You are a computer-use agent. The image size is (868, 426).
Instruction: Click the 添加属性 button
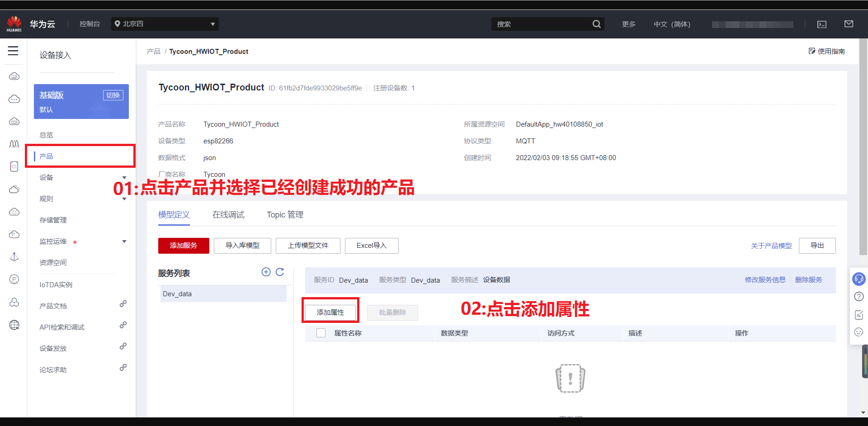tap(330, 312)
